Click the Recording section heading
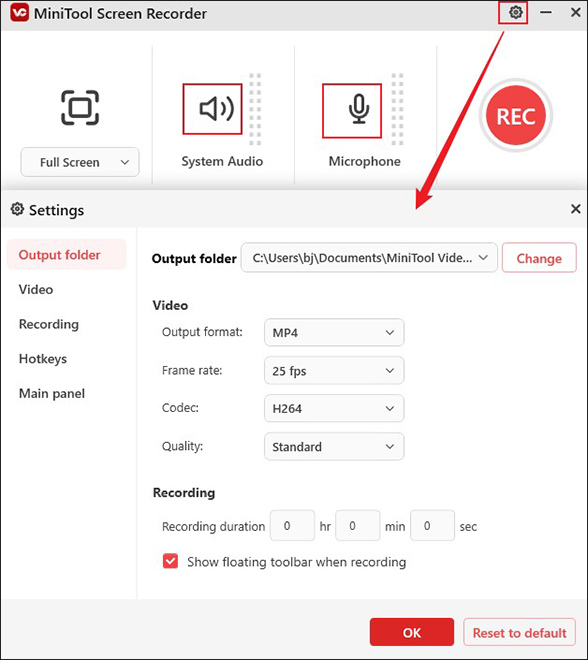 (x=184, y=492)
